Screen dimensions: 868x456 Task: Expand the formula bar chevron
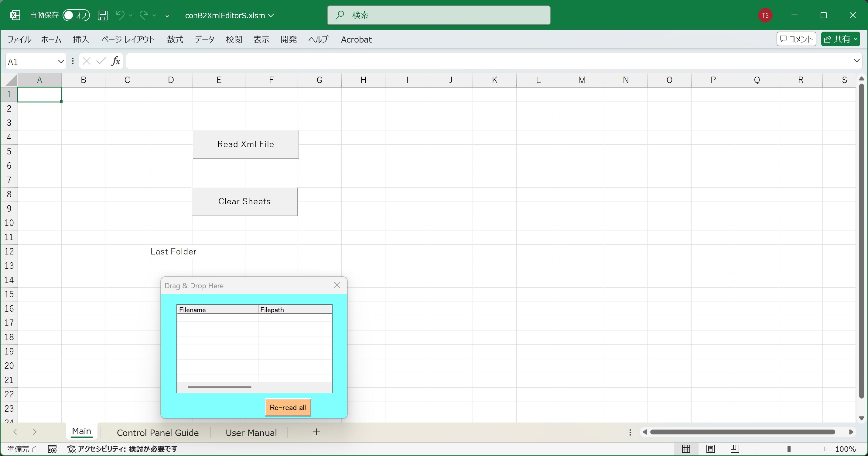[x=856, y=61]
